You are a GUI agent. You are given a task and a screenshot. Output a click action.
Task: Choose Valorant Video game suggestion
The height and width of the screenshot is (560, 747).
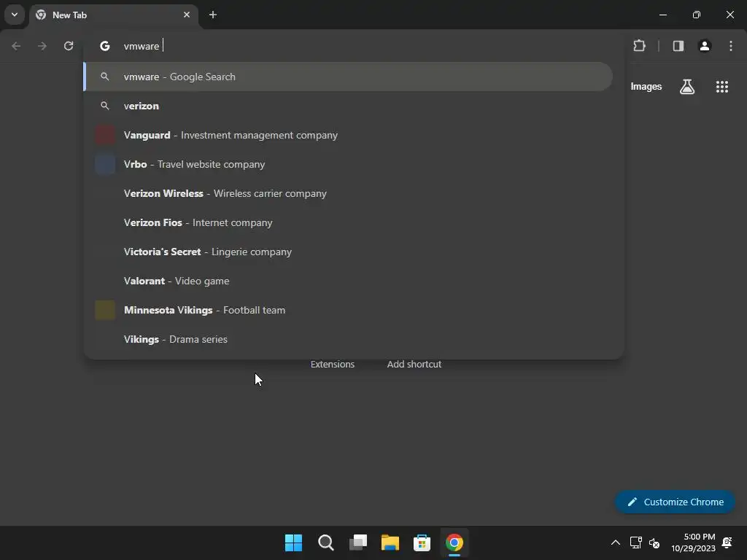pyautogui.click(x=348, y=281)
